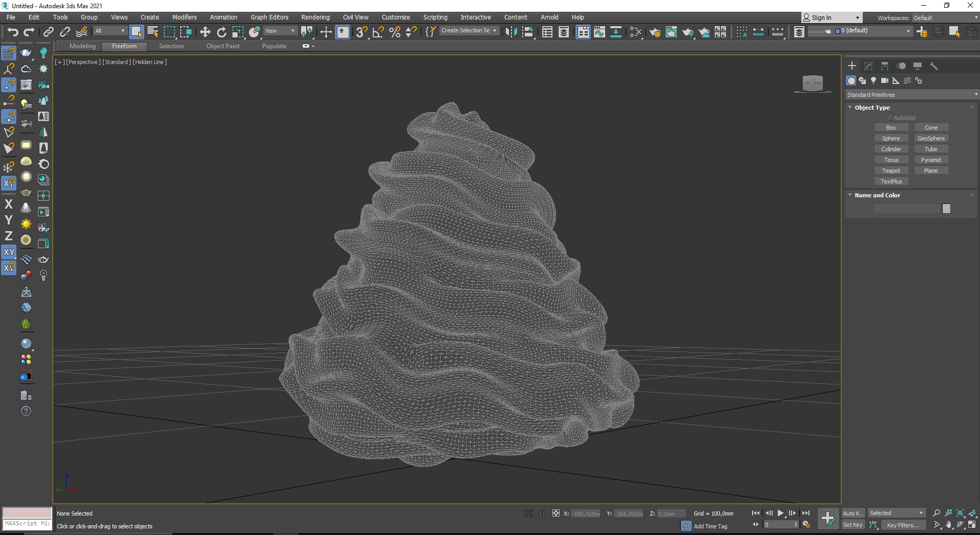Click the pink MAXScript listener swatch
This screenshot has width=980, height=535.
pos(27,512)
